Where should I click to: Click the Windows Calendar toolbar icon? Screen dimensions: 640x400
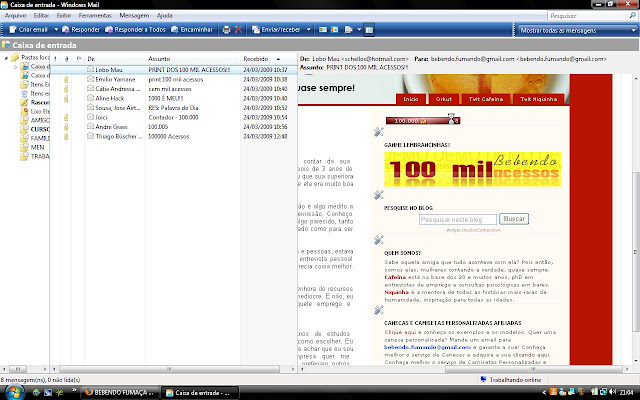tap(334, 29)
